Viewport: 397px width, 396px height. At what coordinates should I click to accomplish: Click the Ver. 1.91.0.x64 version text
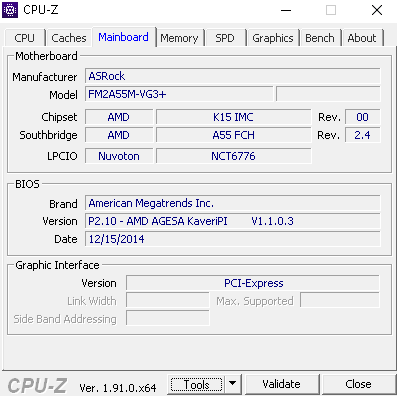pyautogui.click(x=118, y=388)
